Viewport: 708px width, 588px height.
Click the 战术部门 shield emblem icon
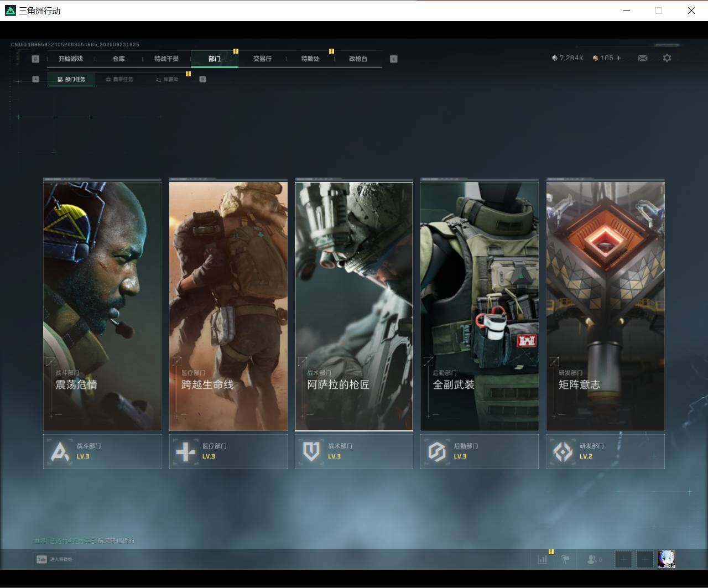tap(311, 452)
